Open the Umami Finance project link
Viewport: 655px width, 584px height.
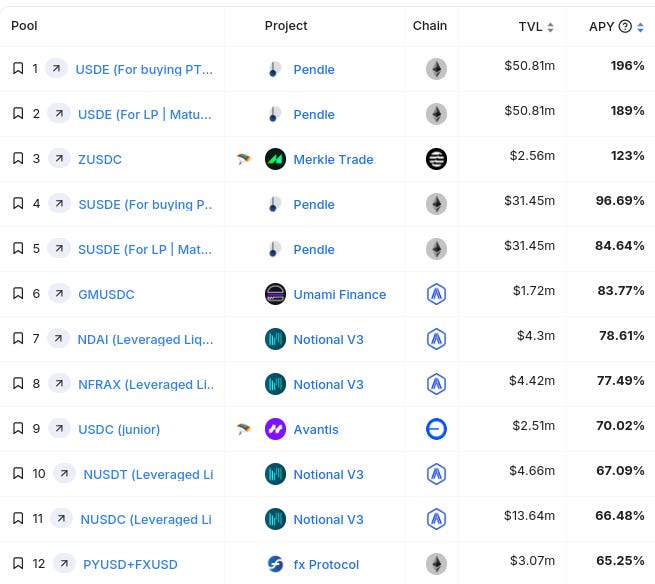(x=340, y=295)
